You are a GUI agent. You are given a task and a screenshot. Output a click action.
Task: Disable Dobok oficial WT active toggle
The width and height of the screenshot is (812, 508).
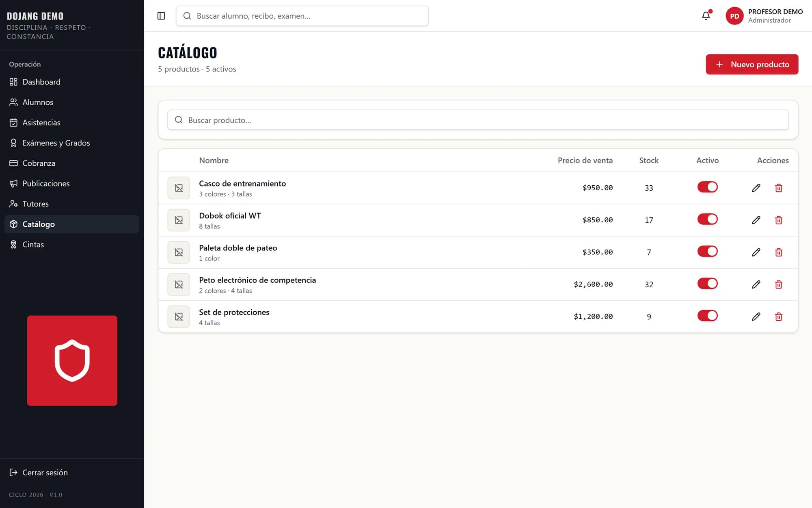707,219
